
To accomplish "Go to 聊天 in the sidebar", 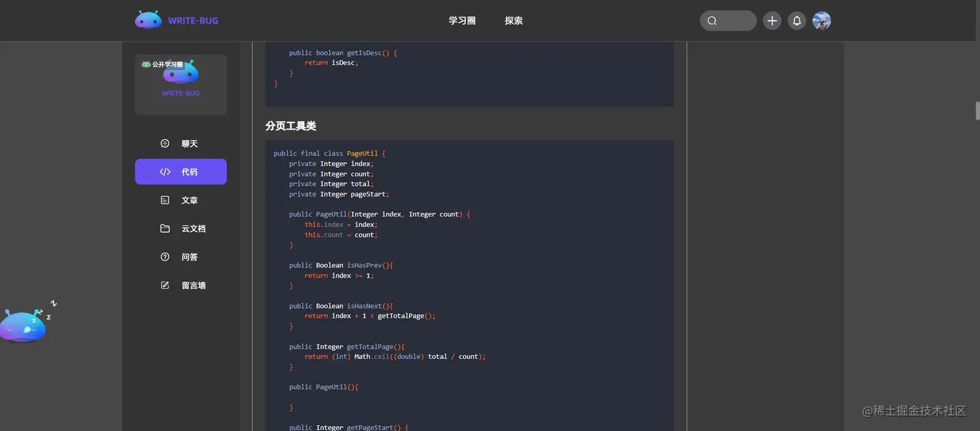I will click(189, 144).
